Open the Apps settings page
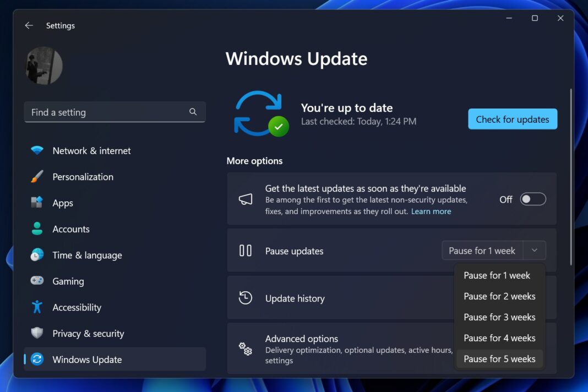 tap(115, 203)
